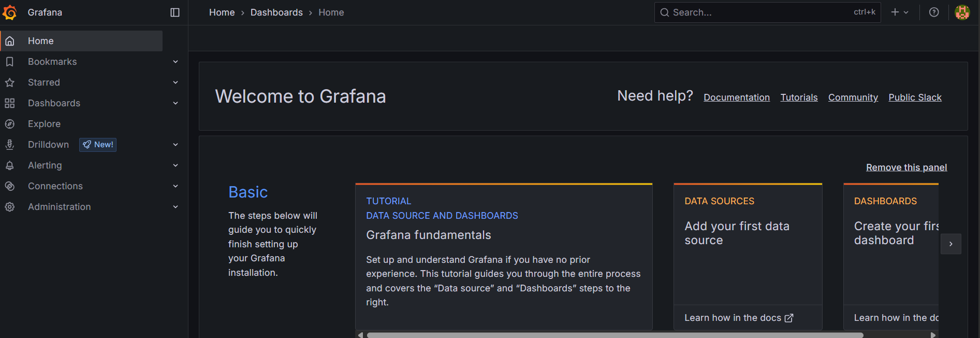Open Administration in the sidebar menu
Viewport: 980px width, 338px height.
pos(60,207)
